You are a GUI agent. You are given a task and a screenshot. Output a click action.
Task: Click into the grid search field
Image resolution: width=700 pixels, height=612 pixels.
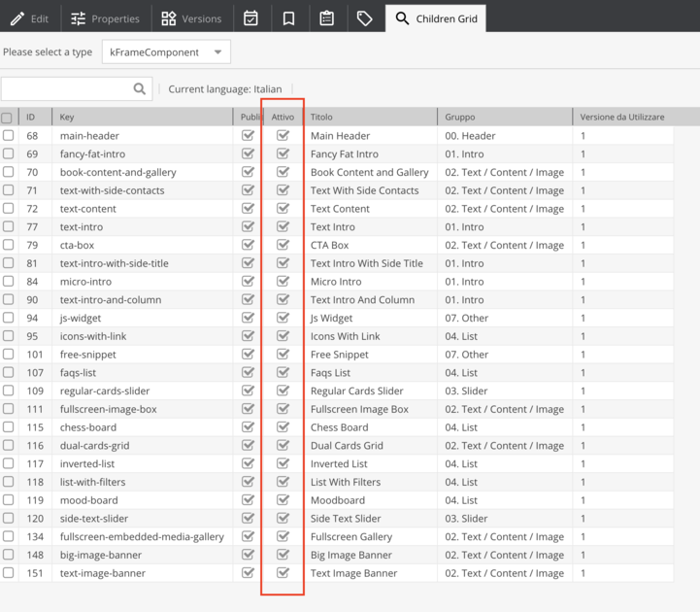pyautogui.click(x=77, y=89)
